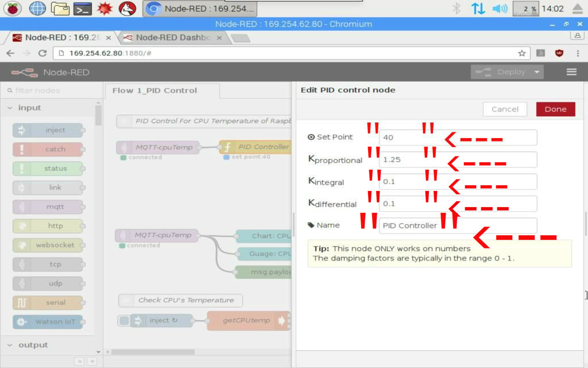Switch to the Node-RED Dashboard browser tab

172,37
